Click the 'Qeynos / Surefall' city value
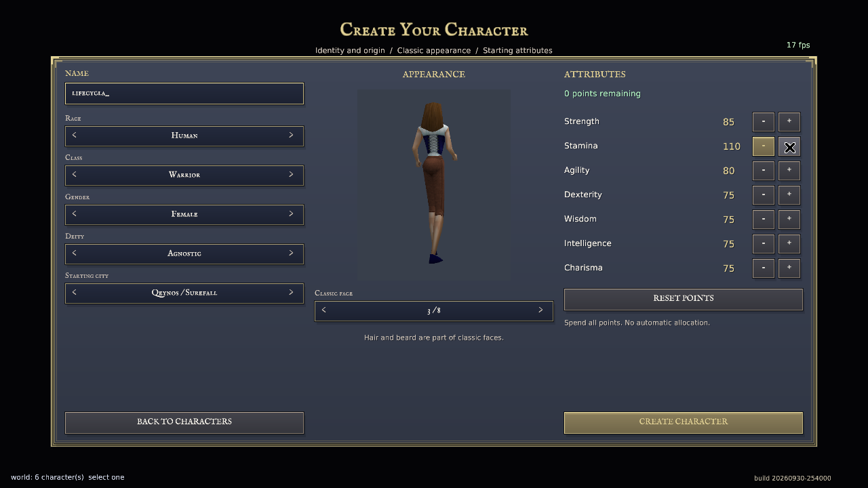Image resolution: width=868 pixels, height=488 pixels. click(184, 293)
